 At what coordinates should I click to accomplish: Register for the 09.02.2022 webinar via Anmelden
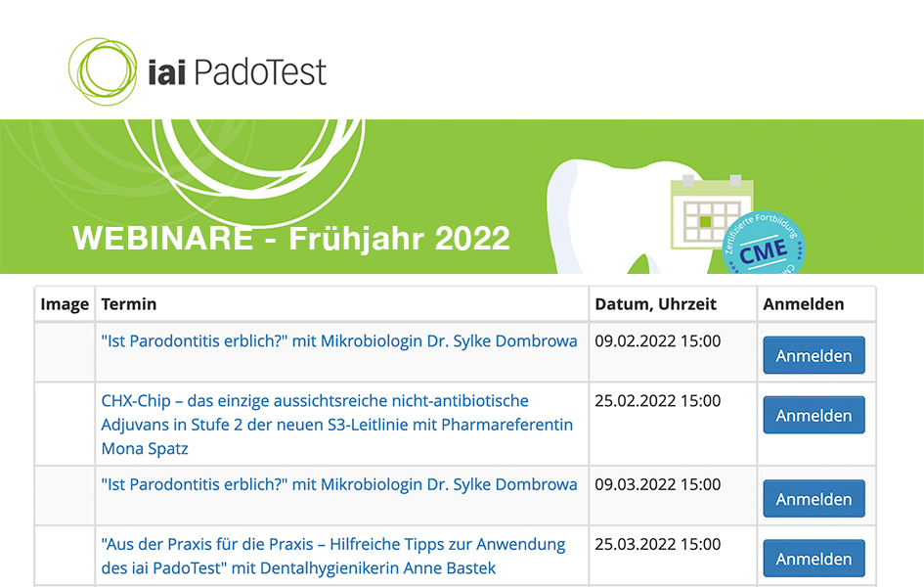click(814, 355)
